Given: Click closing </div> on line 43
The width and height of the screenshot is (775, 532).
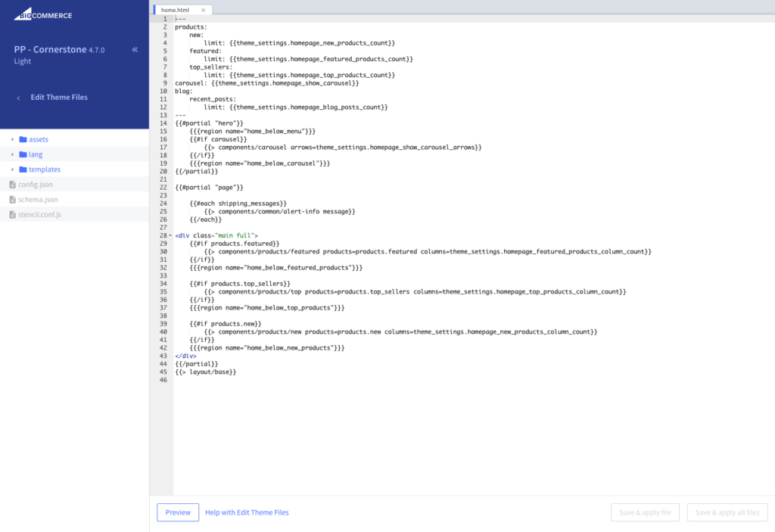Looking at the screenshot, I should (185, 356).
